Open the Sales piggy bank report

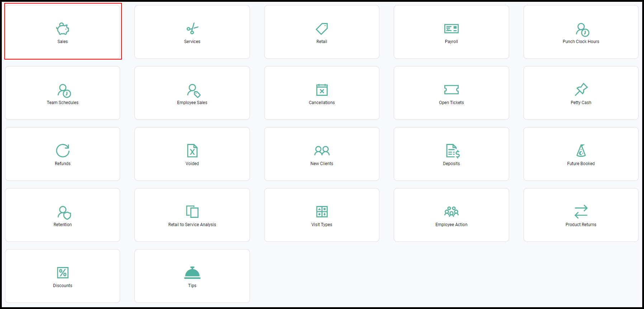[x=63, y=32]
